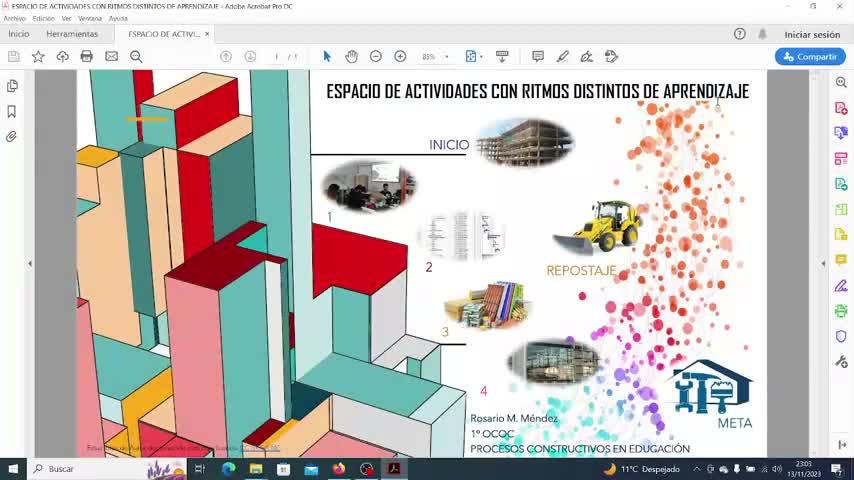Select the hand pan tool
Viewport: 854px width, 480px height.
351,57
